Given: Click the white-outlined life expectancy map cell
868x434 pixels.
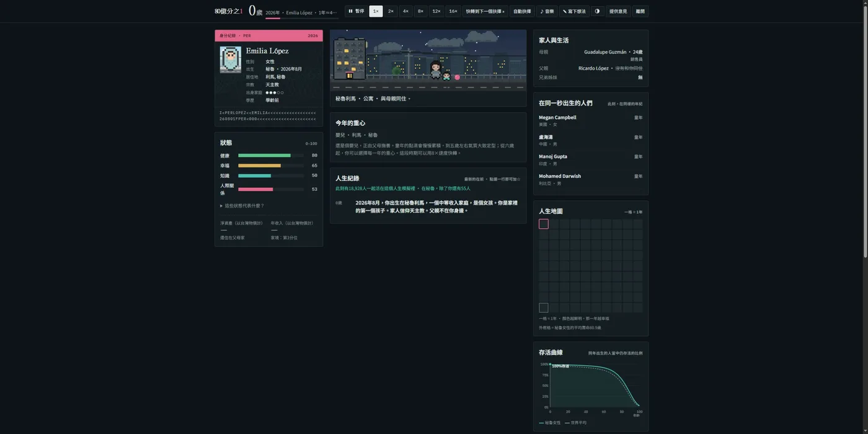Looking at the screenshot, I should pos(544,308).
